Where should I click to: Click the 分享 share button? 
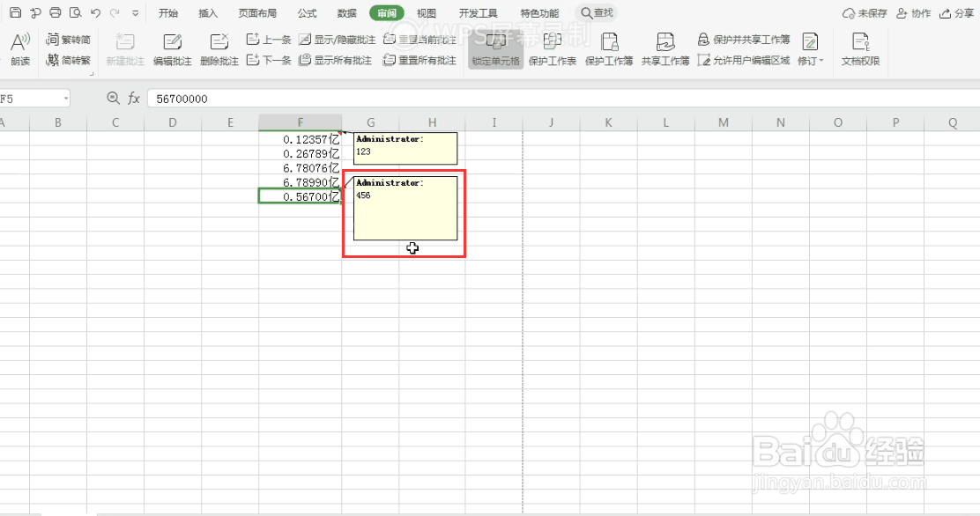click(957, 13)
